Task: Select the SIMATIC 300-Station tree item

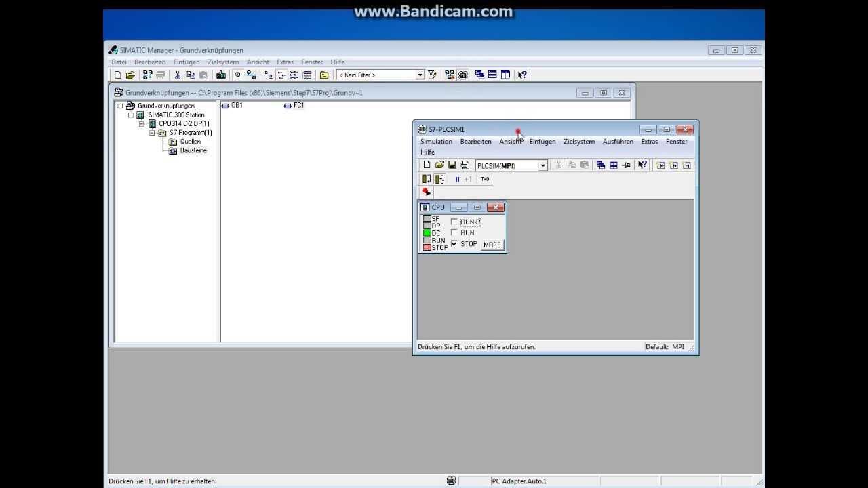Action: tap(176, 115)
